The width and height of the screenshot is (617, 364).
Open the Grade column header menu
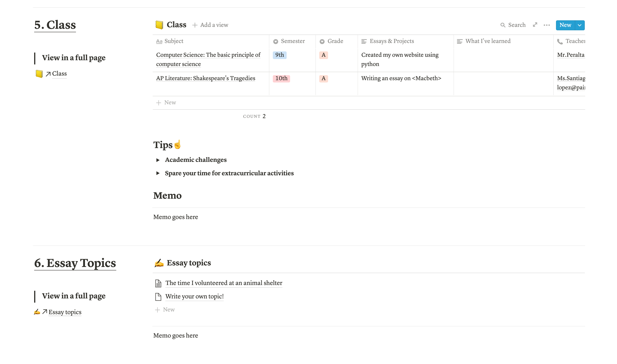[x=335, y=41]
